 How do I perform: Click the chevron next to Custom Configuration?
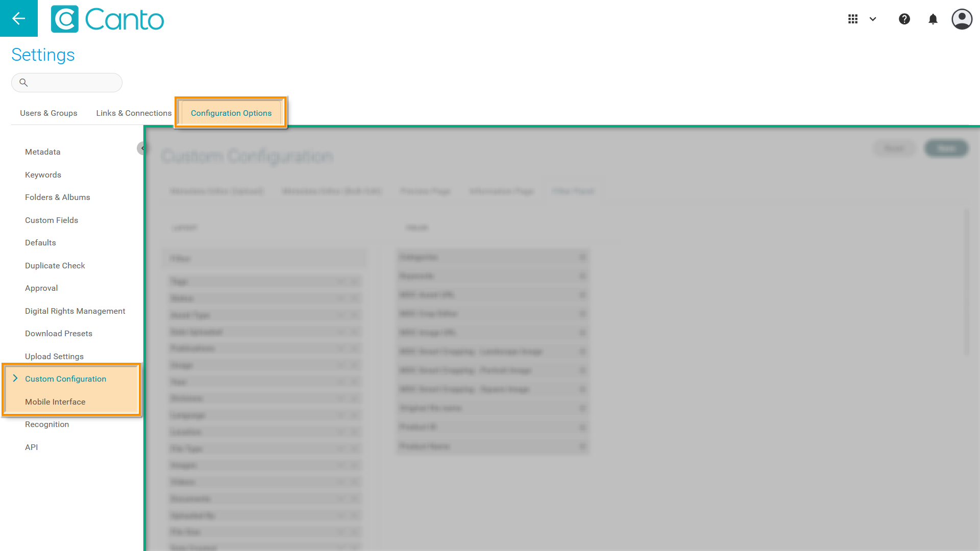15,379
